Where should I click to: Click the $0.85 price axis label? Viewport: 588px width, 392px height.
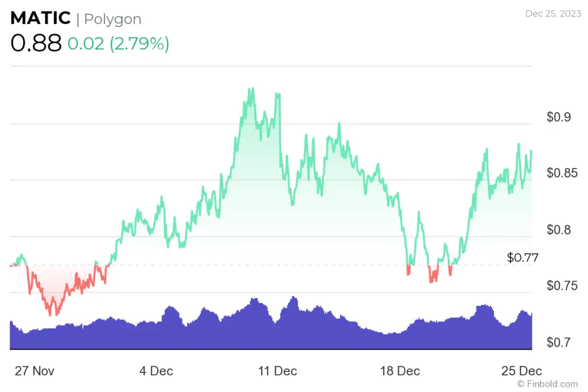(562, 173)
